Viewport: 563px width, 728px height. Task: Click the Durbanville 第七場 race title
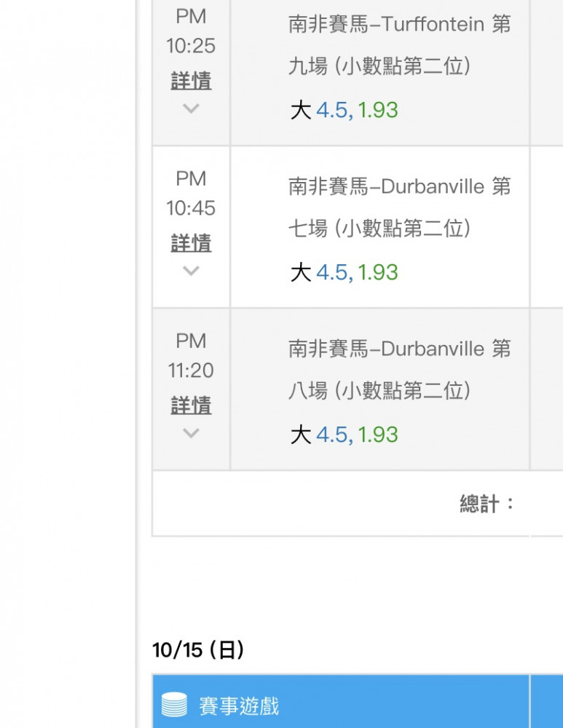tap(399, 207)
